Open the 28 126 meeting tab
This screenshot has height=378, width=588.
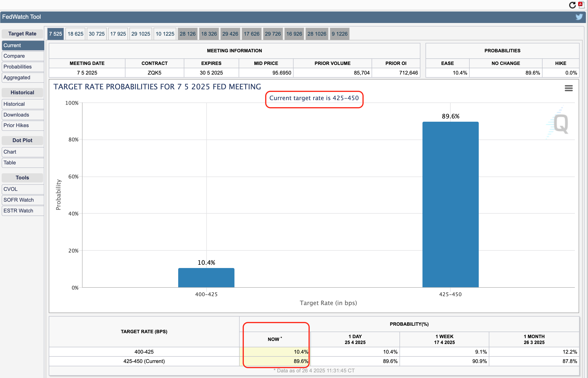click(x=188, y=34)
